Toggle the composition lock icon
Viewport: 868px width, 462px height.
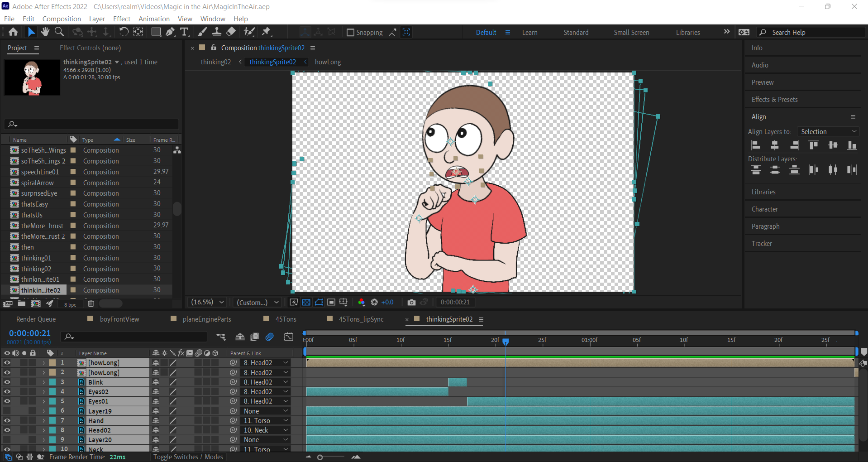[214, 48]
